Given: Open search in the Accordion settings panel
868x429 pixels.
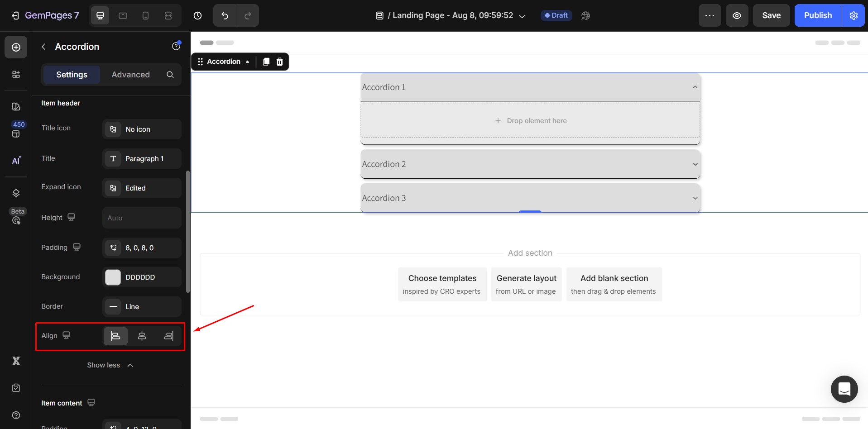Looking at the screenshot, I should (170, 75).
